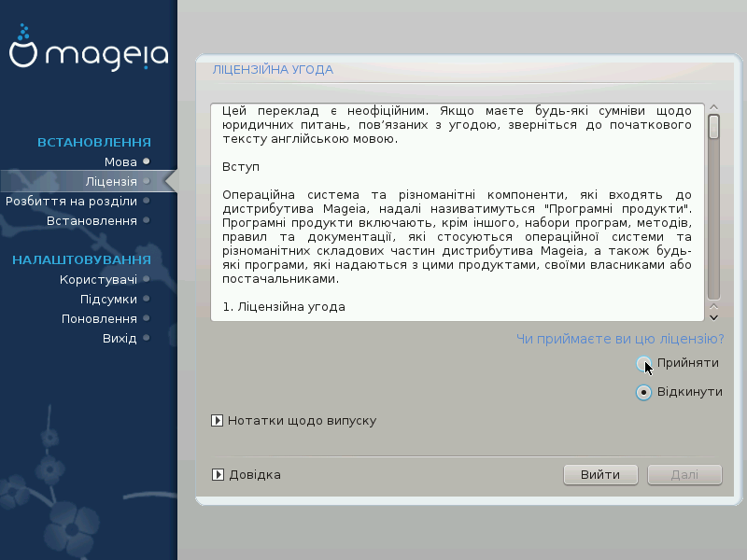747x560 pixels.
Task: Click the bullet beside Користувачі step
Action: coord(147,279)
